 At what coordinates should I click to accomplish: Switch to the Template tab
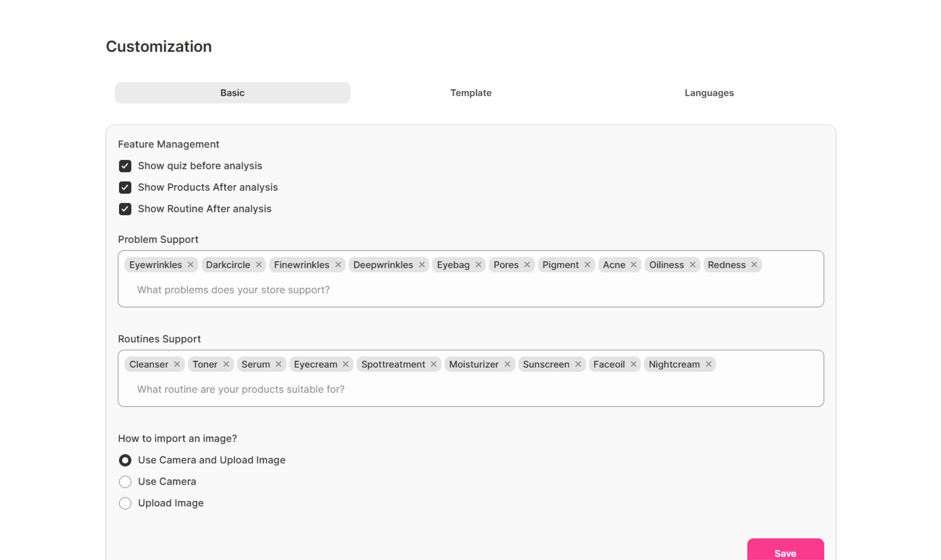[x=471, y=93]
